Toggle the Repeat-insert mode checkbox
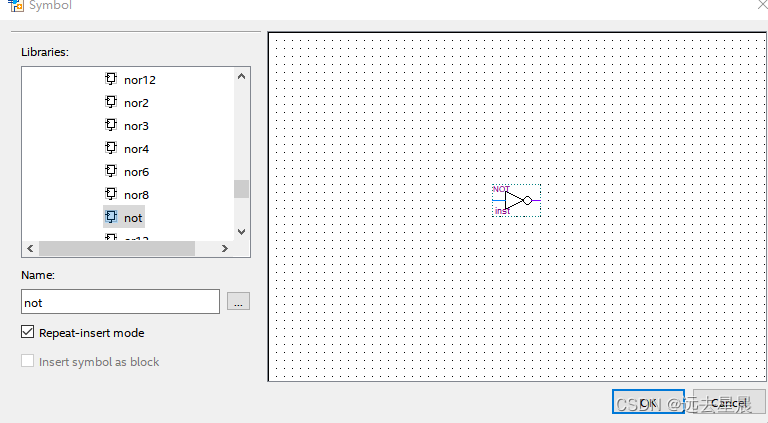 tap(27, 332)
